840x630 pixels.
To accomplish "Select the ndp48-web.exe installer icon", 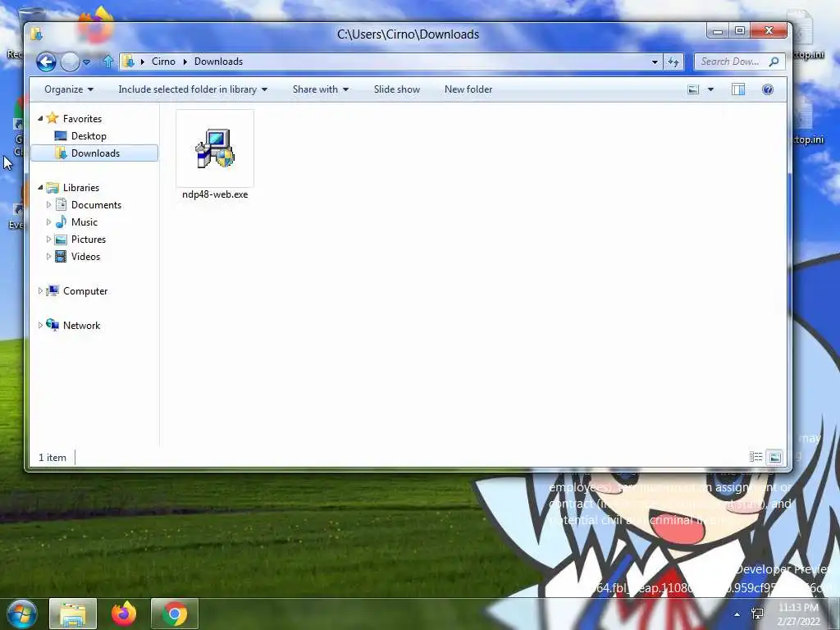I will (215, 148).
